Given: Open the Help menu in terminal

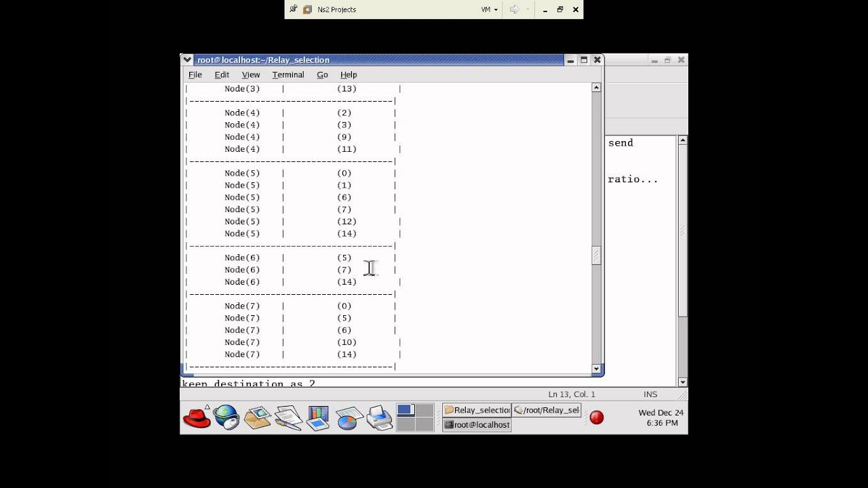Looking at the screenshot, I should (349, 75).
